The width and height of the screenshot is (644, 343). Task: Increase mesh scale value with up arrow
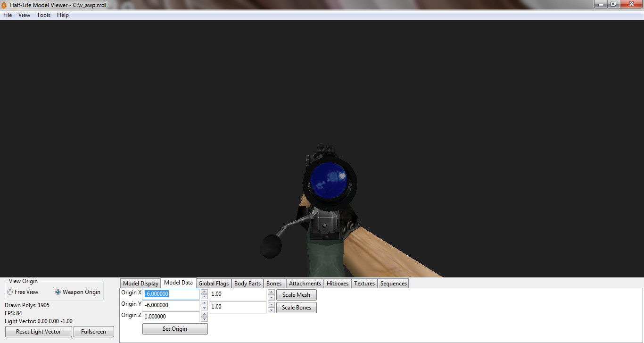(x=271, y=292)
